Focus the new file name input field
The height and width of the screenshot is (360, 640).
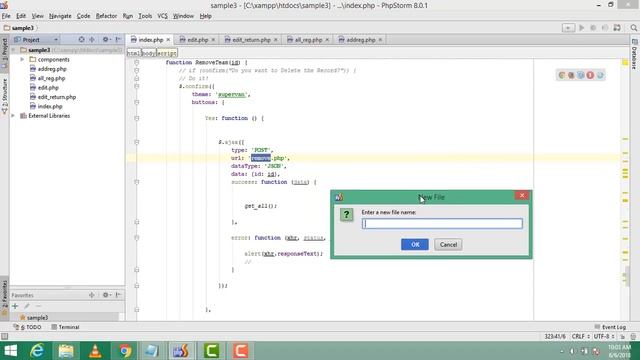click(442, 223)
